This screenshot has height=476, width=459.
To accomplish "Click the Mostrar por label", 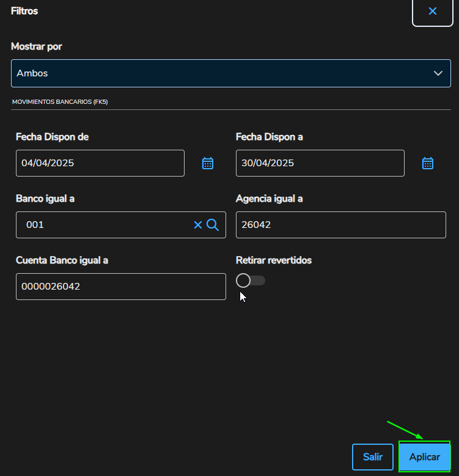I will [x=36, y=46].
